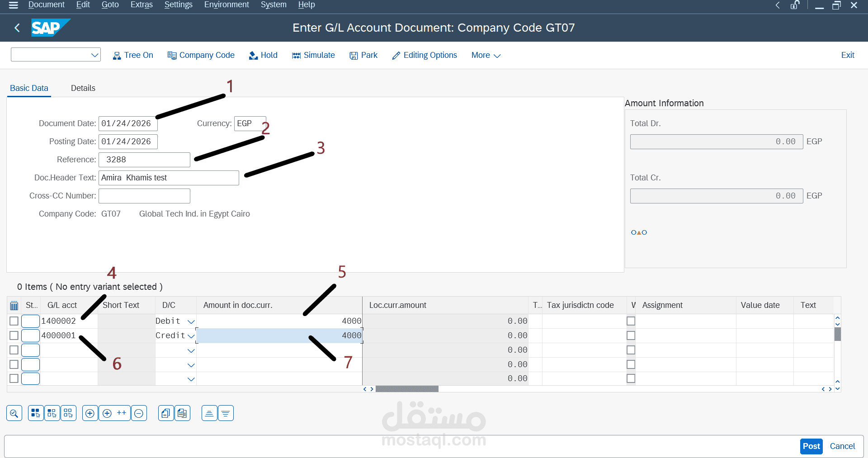Insert a new line with the plus icon
Screen dimensions: 868x458
click(90, 413)
